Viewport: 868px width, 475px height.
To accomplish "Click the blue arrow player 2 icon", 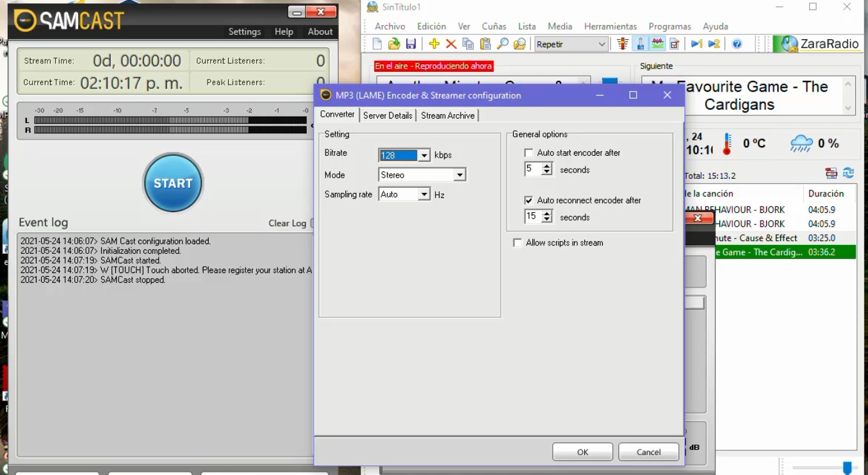I will point(714,44).
